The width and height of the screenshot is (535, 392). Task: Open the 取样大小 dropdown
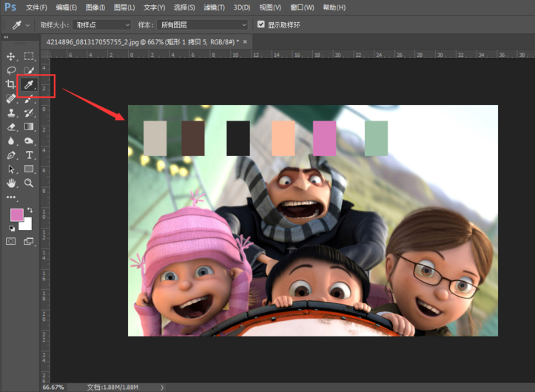click(x=102, y=24)
